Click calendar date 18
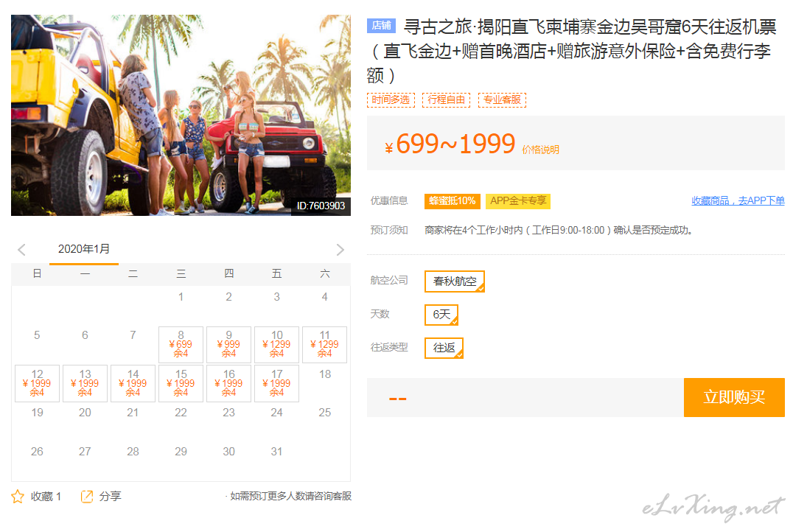Screen dimensions: 793x532 click(325, 374)
